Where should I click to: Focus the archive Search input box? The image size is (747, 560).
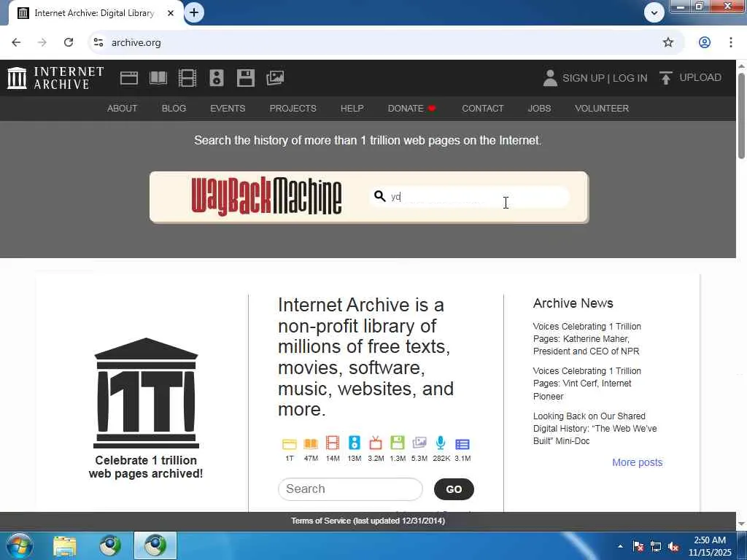tap(350, 489)
